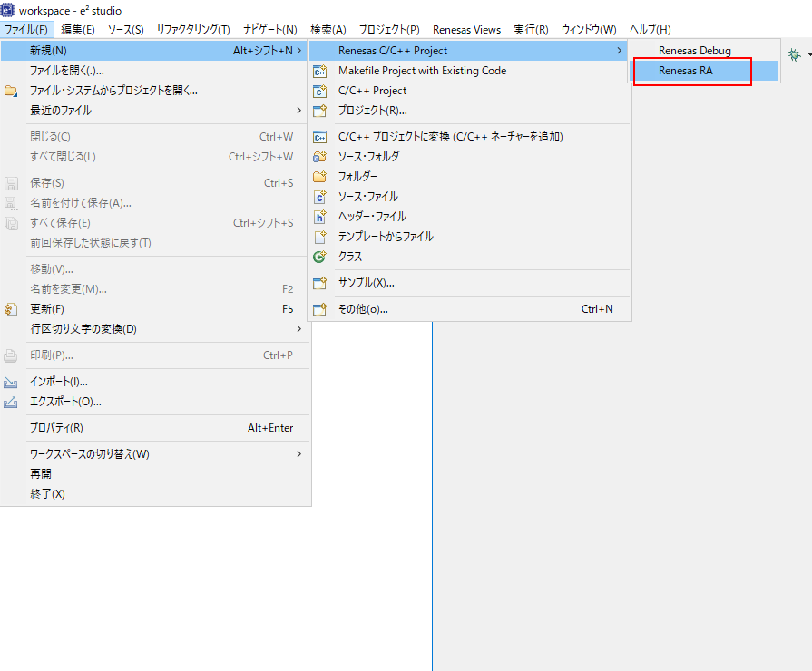Screen dimensions: 812x671
Task: Click the import icon (インポート)
Action: [11, 382]
